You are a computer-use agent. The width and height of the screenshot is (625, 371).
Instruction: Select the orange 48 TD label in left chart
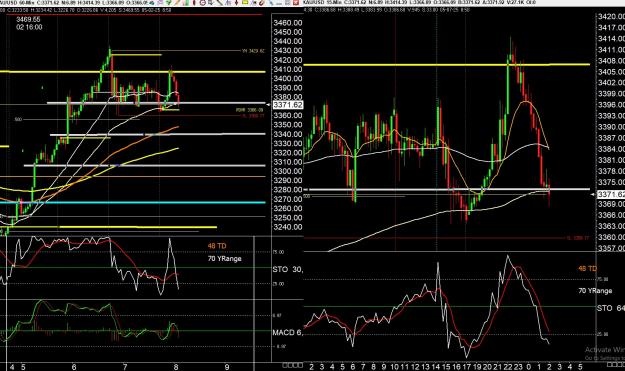tap(217, 246)
